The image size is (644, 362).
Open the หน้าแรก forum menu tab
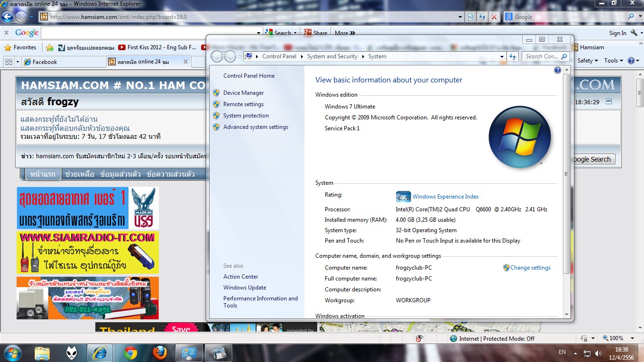coord(43,174)
